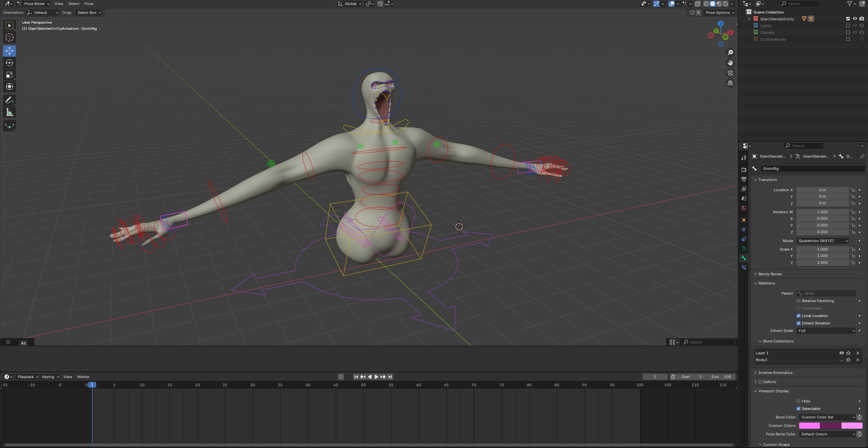868x448 pixels.
Task: Select the Rotate tool
Action: (x=9, y=63)
